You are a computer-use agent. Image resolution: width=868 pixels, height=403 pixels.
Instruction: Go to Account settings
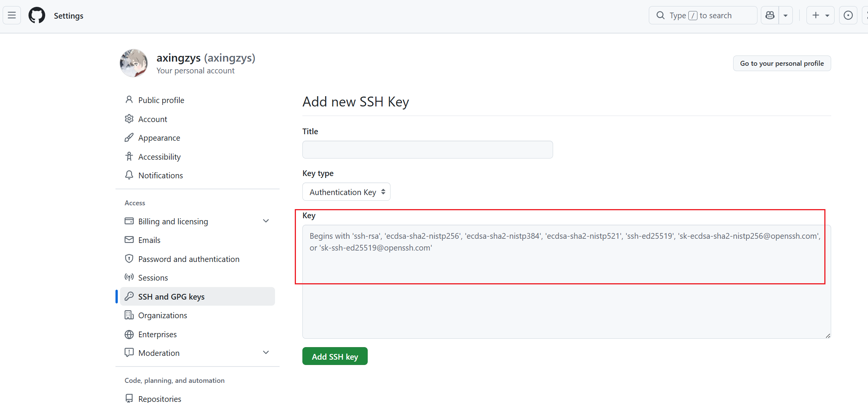click(152, 119)
